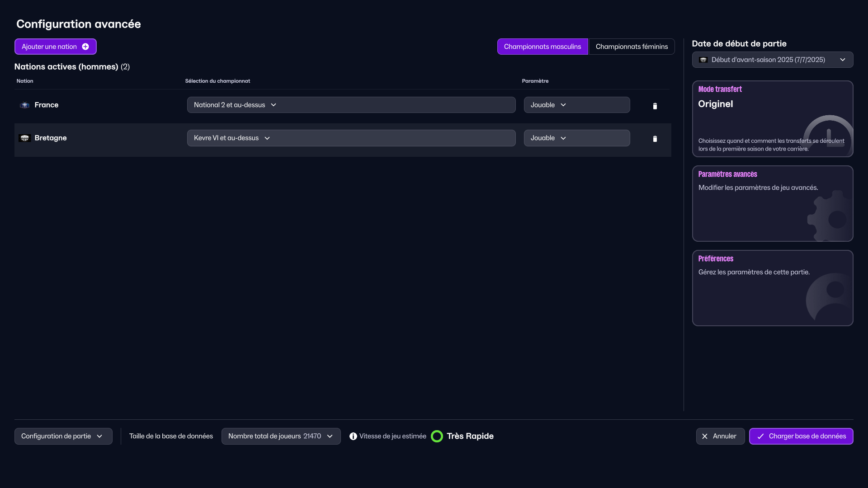Click the Nations actives (hommes) heading
This screenshot has height=488, width=868.
coord(72,67)
